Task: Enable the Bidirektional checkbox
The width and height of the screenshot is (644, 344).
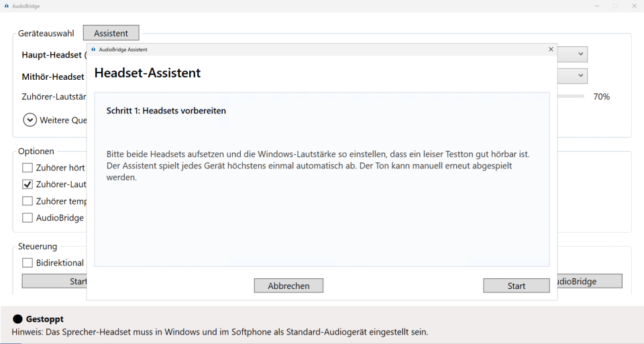Action: [x=27, y=263]
